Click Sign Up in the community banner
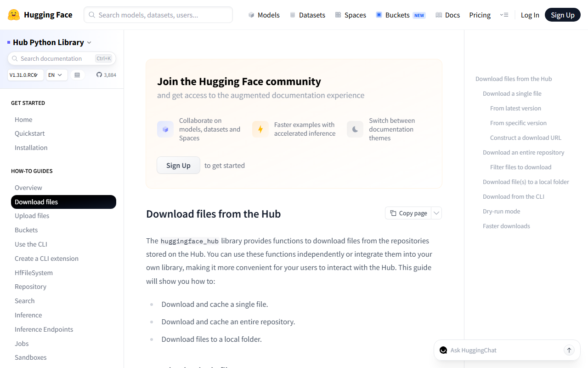Image resolution: width=588 pixels, height=368 pixels. tap(178, 165)
